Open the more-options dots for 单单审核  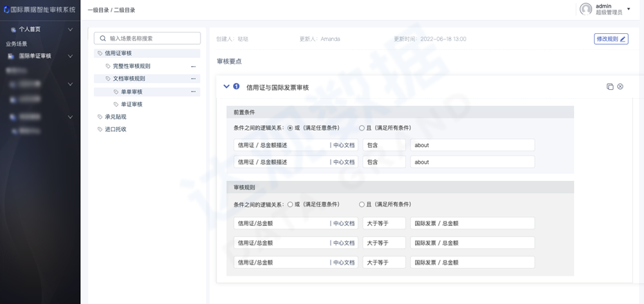193,92
